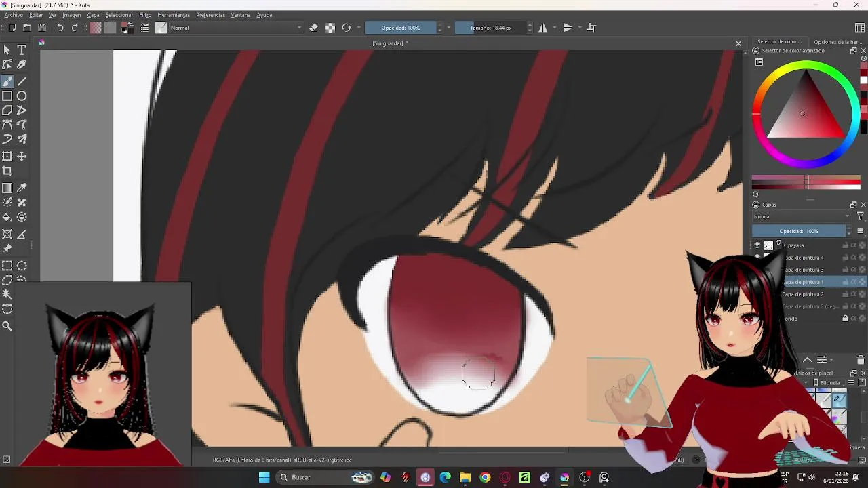Image resolution: width=868 pixels, height=488 pixels.
Task: Select the Calligraphy tool
Action: pyautogui.click(x=22, y=65)
